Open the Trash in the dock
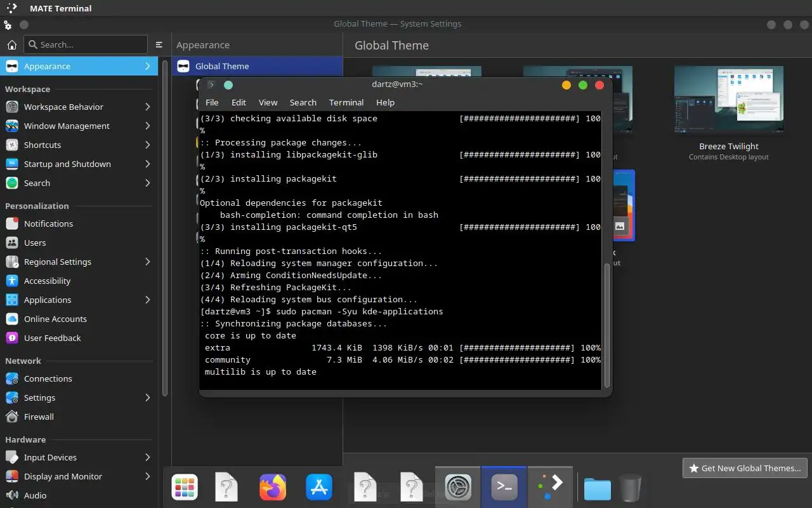812x508 pixels. (x=630, y=488)
